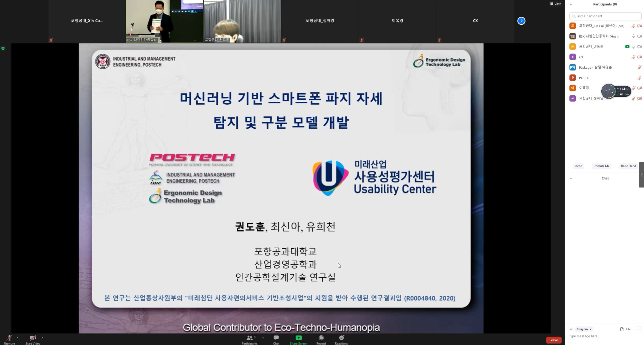The width and height of the screenshot is (644, 345).
Task: Open the Reactions emoji menu
Action: pos(341,338)
